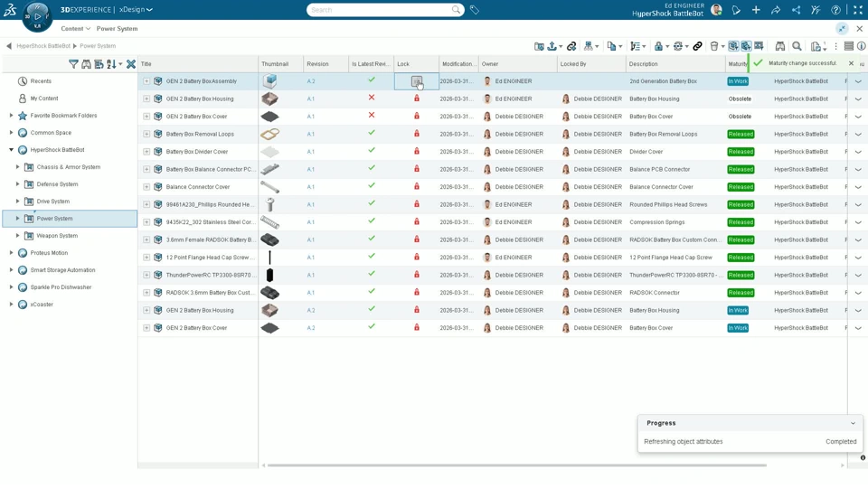This screenshot has height=488, width=868.
Task: Open the Help question mark icon
Action: (x=835, y=10)
